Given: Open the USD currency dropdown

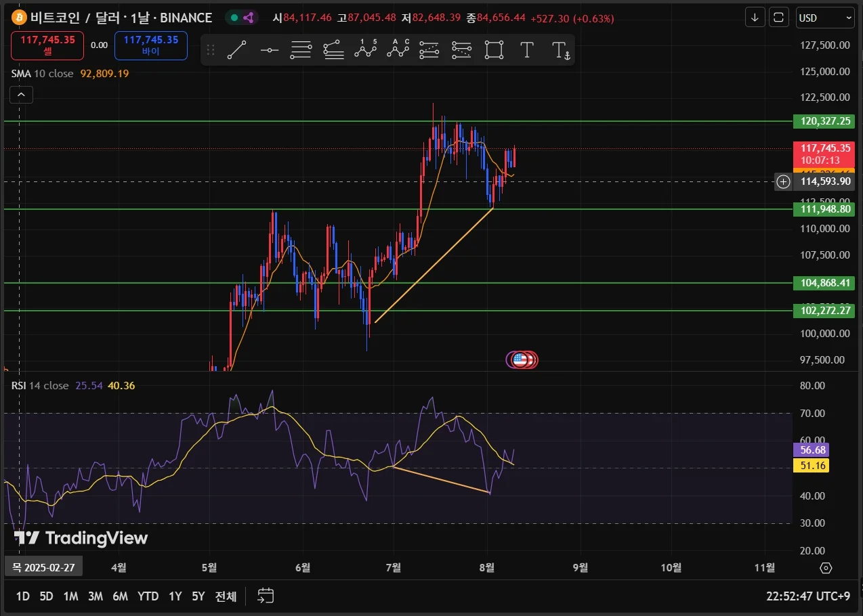Looking at the screenshot, I should 825,18.
